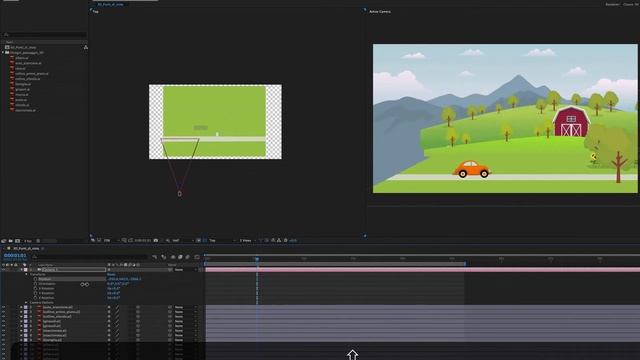Take a snapshot with the viewer camera icon
Screen dimensions: 640x360
pyautogui.click(x=156, y=240)
